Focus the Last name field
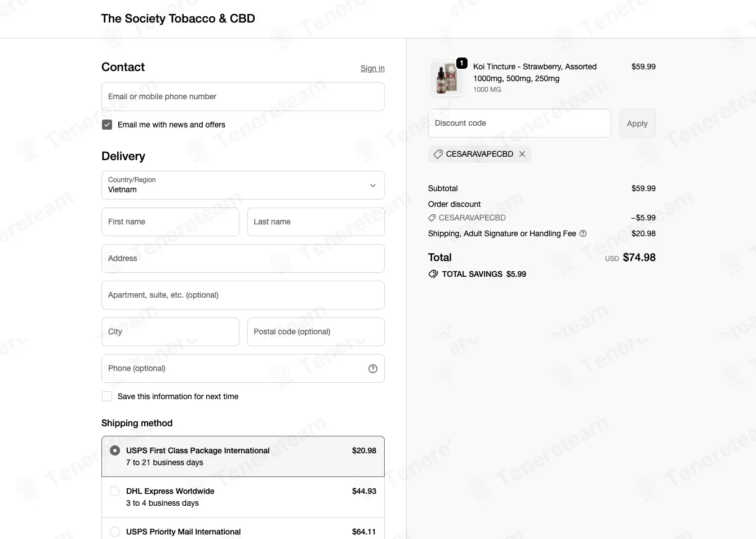756x539 pixels. [x=316, y=222]
